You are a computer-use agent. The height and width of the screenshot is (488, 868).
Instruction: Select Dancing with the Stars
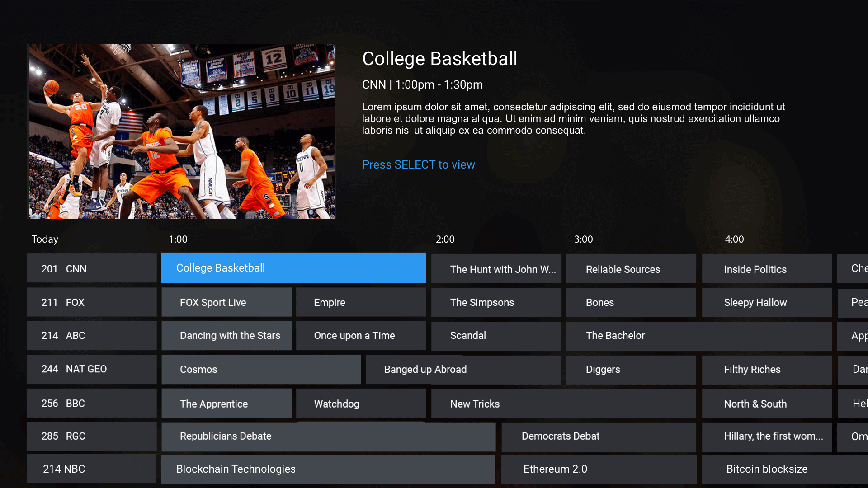point(226,336)
